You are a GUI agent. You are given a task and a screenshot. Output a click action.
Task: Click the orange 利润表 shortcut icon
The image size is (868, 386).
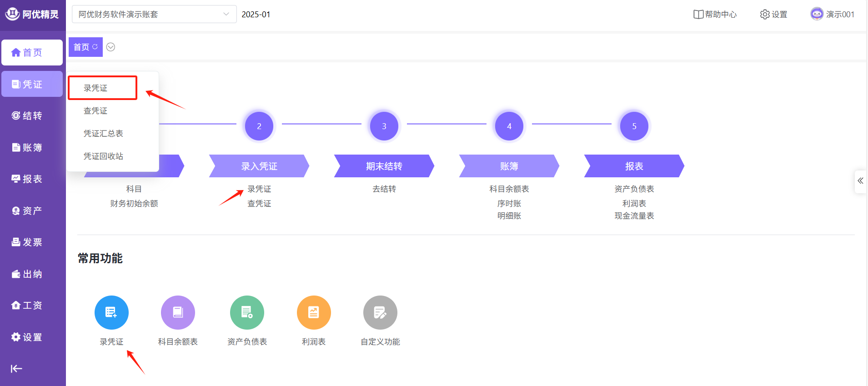(314, 312)
